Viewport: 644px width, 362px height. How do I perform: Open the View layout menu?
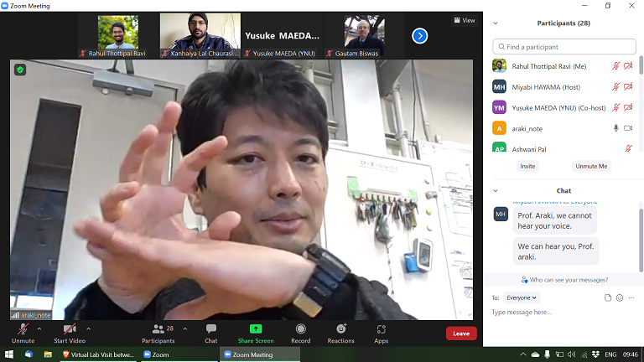[463, 20]
